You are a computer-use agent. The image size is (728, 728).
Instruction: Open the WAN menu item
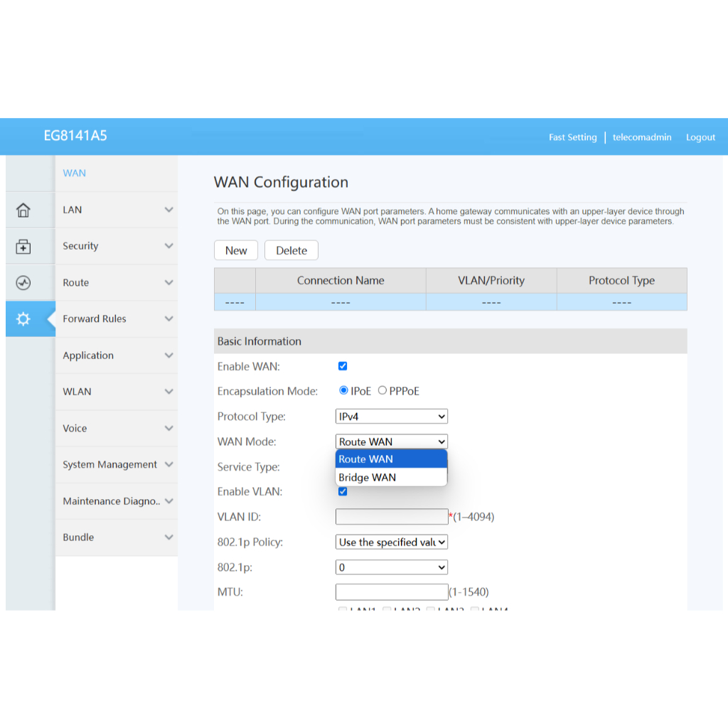[x=75, y=173]
